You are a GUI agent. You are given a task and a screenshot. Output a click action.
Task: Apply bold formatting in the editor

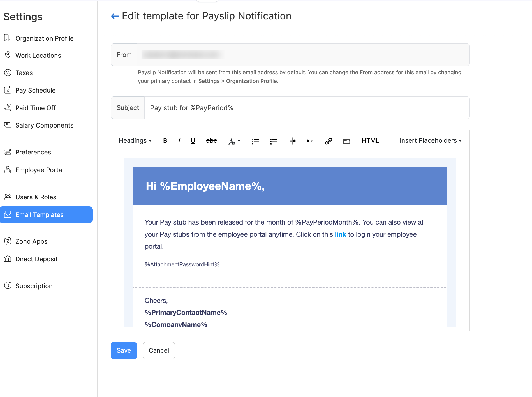(x=165, y=141)
